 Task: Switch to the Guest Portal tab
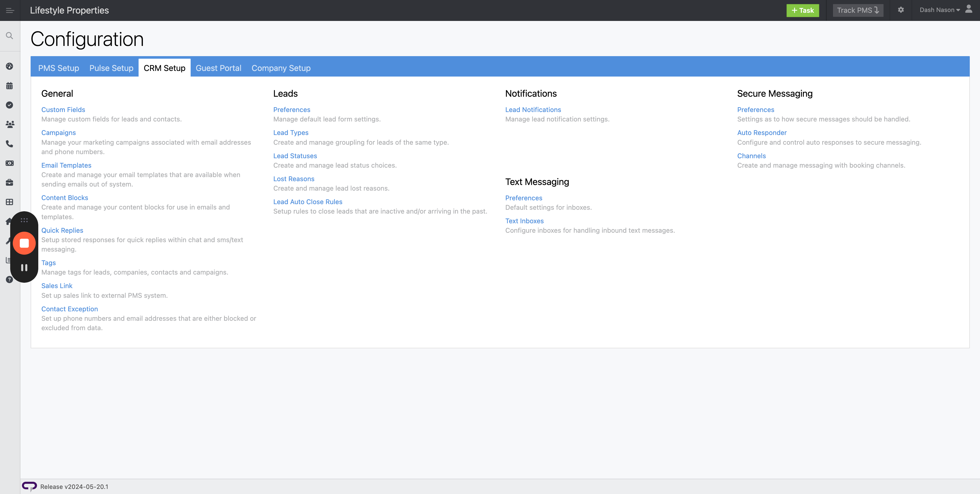tap(218, 68)
